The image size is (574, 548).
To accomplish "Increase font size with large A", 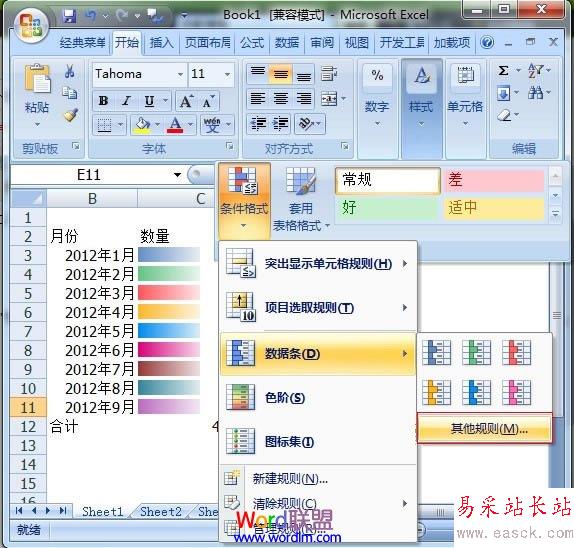I will (187, 101).
